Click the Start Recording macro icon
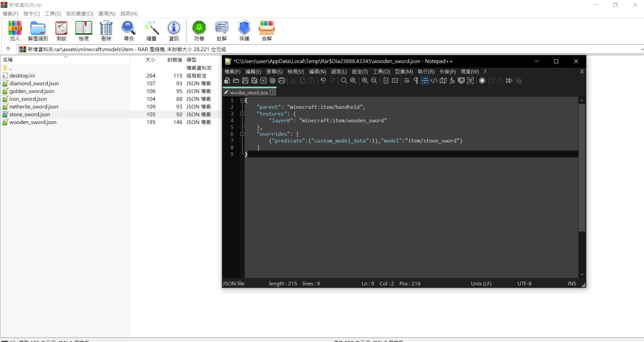The width and height of the screenshot is (644, 342). pos(482,81)
